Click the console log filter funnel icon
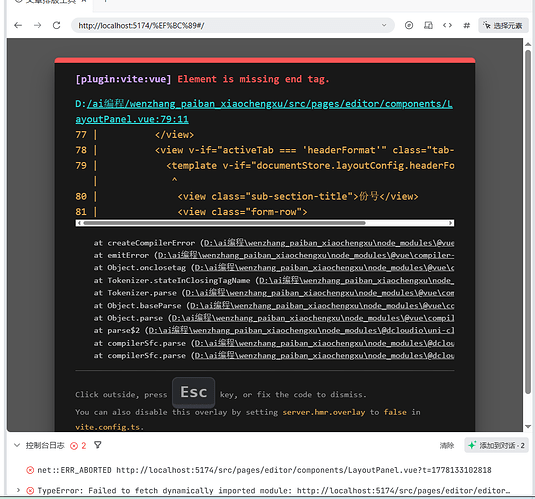 point(98,445)
